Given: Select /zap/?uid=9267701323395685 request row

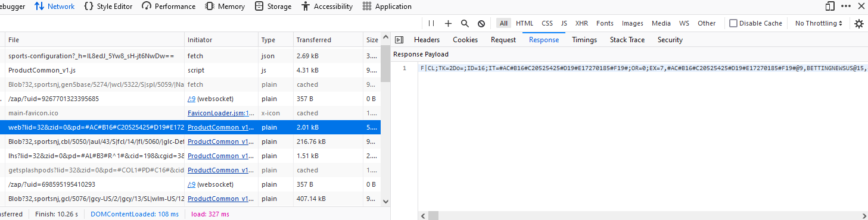Looking at the screenshot, I should tap(191, 99).
